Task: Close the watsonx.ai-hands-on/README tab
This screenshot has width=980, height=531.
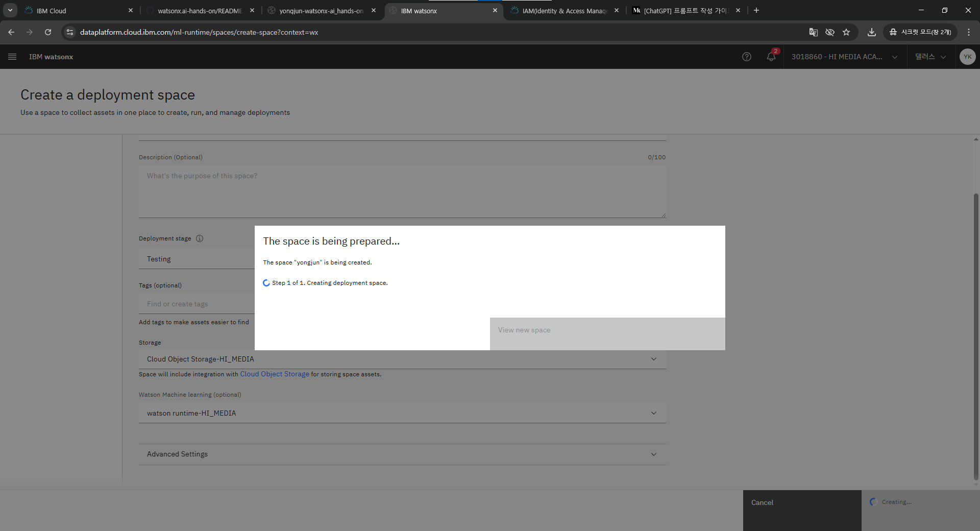Action: (x=252, y=10)
